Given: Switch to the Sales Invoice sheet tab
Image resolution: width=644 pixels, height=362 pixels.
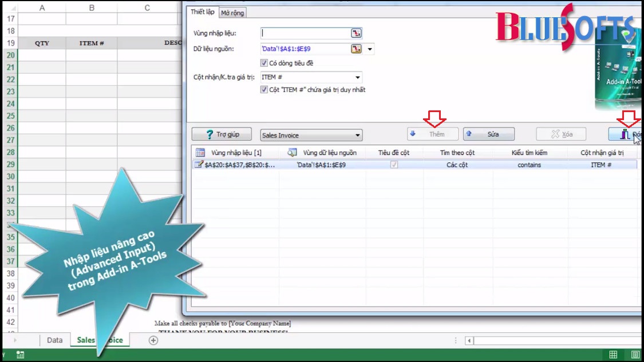Looking at the screenshot, I should 100,340.
